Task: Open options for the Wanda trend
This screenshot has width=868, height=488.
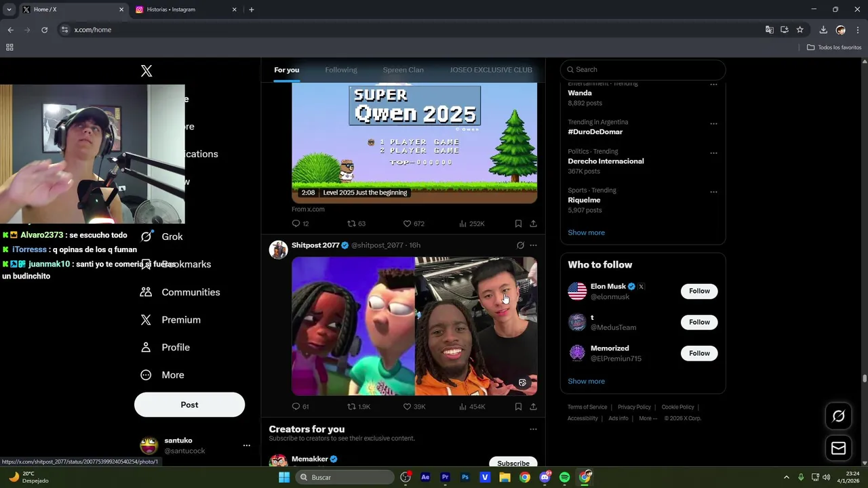Action: pyautogui.click(x=713, y=85)
